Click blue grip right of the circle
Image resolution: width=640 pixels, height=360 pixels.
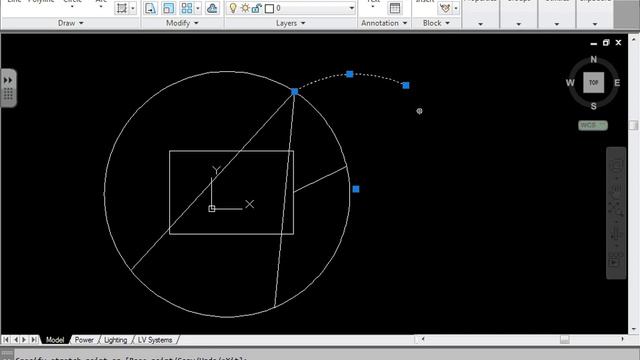tap(356, 189)
